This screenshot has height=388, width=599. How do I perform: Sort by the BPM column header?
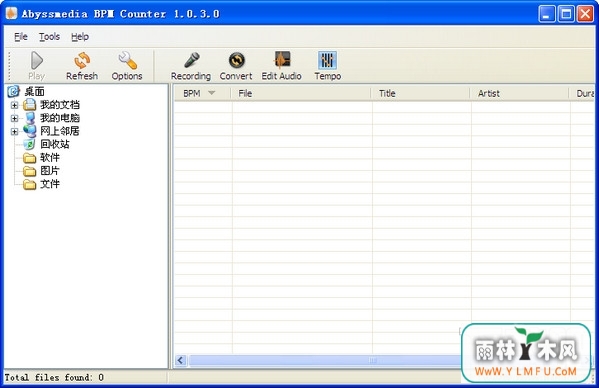point(203,94)
